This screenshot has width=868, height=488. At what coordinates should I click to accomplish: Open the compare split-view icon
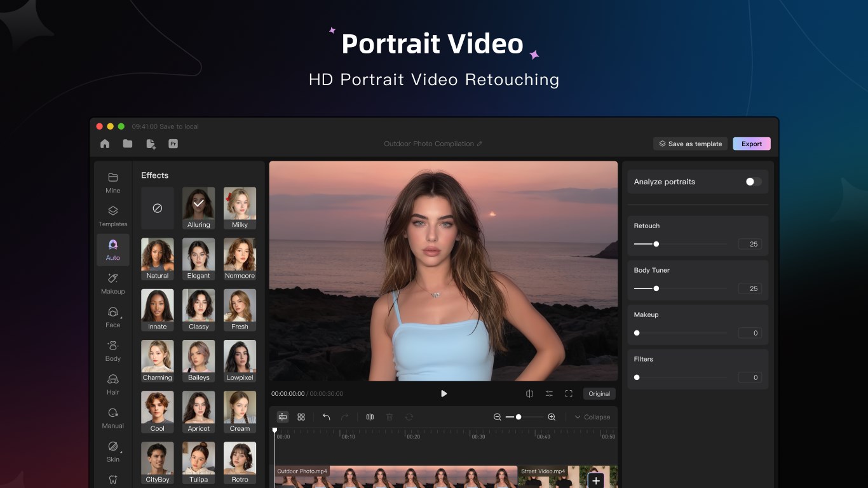tap(529, 394)
